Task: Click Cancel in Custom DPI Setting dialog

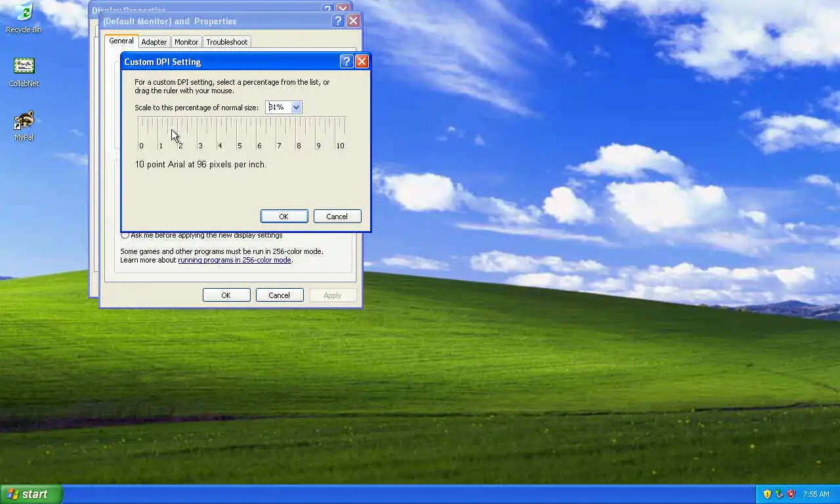Action: 337,217
